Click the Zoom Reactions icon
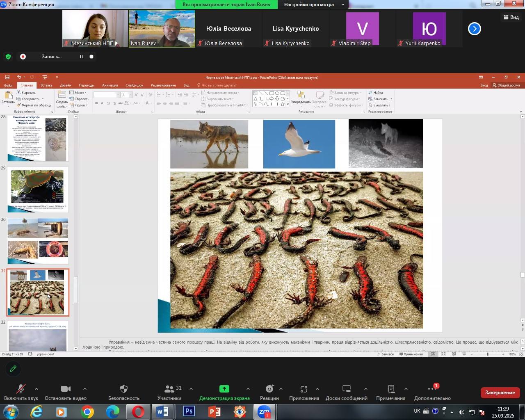 pos(269,389)
